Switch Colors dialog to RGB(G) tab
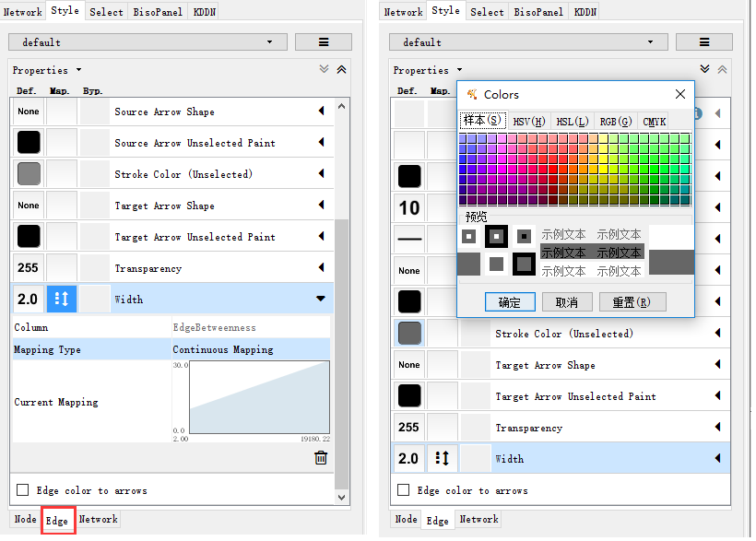 click(616, 122)
